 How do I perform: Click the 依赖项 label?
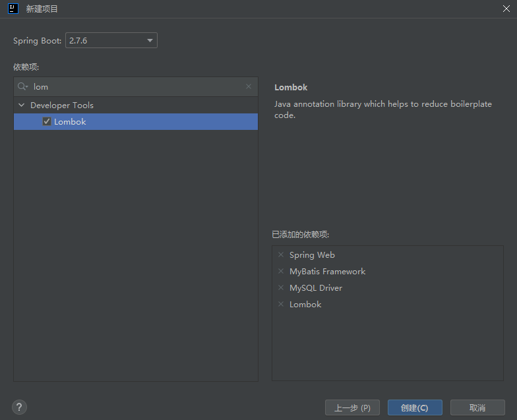pos(26,67)
